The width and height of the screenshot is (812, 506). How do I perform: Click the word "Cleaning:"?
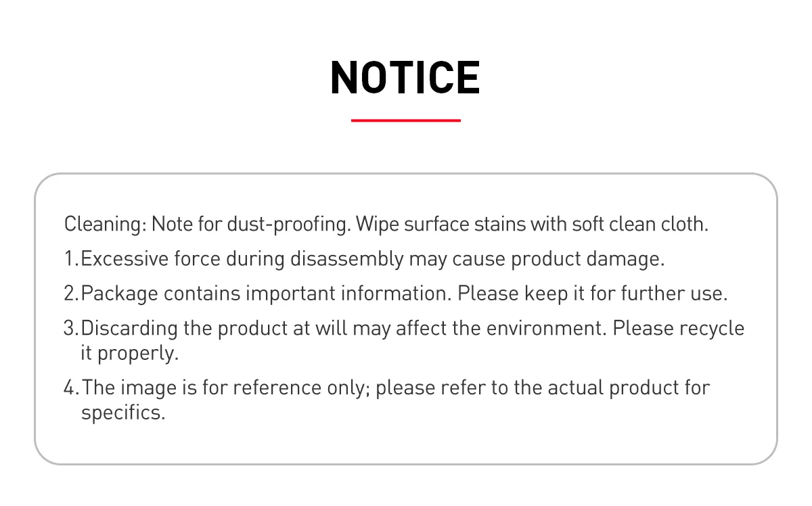[105, 225]
